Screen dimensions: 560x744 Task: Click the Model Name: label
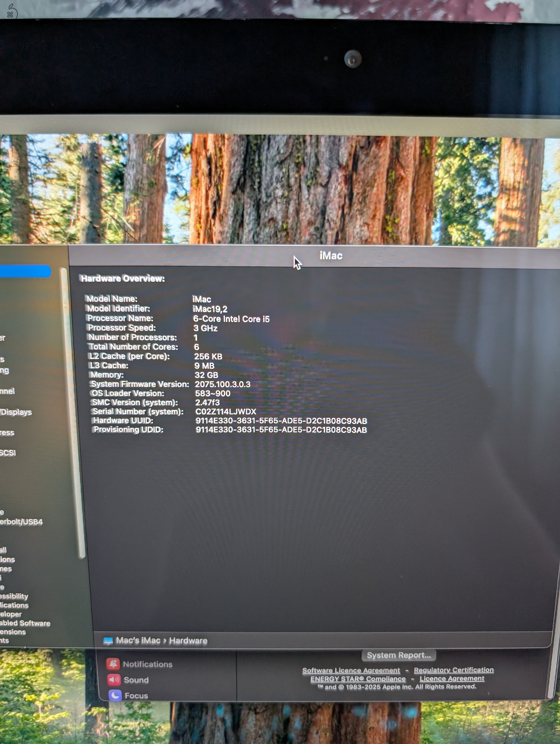112,299
